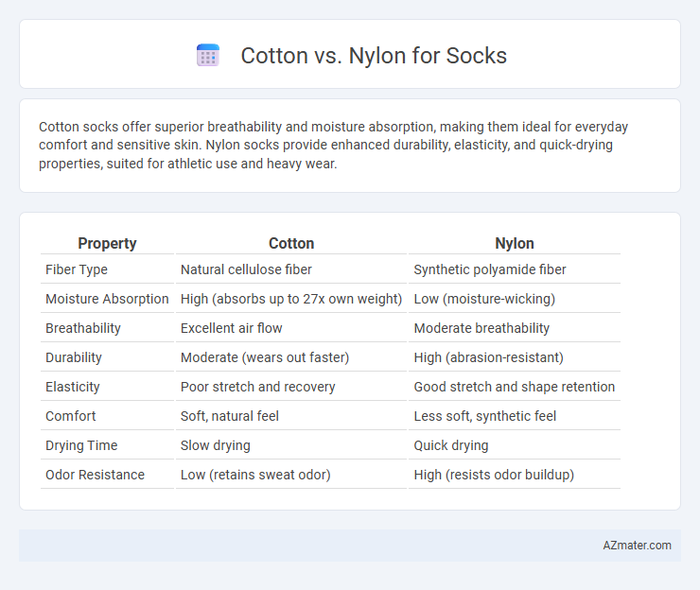Viewport: 700px width, 590px height.
Task: Click the 'Moderate breathability' cell
Action: (x=481, y=328)
